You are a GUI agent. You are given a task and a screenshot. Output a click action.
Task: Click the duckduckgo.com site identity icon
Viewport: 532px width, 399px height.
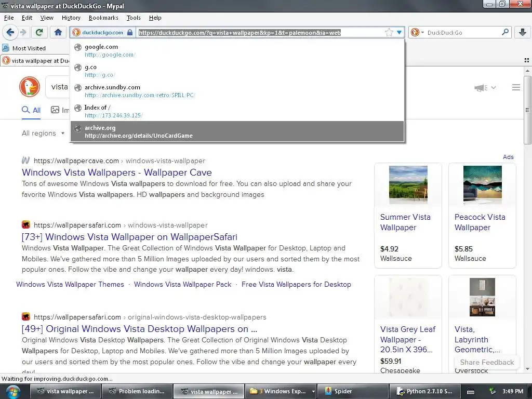tap(76, 32)
